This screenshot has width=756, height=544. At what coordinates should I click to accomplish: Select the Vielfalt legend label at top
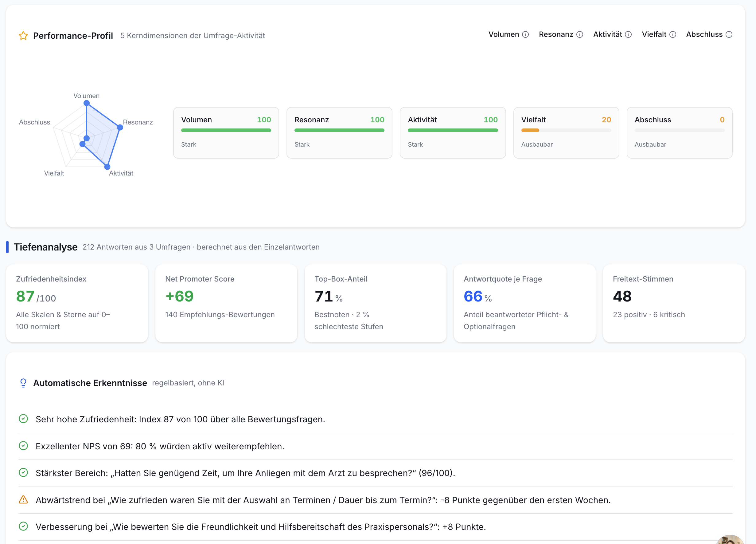point(654,34)
